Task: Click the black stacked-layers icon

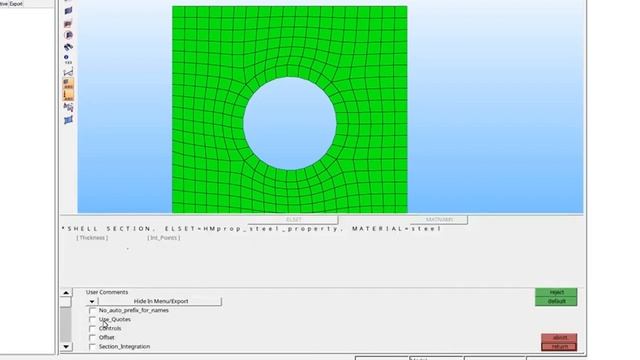Action: [x=68, y=47]
